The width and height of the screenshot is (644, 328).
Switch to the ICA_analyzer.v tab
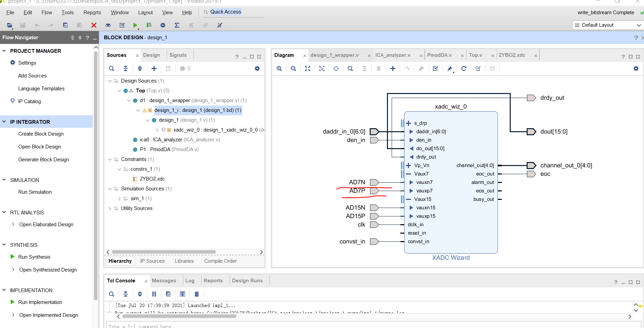(x=393, y=55)
